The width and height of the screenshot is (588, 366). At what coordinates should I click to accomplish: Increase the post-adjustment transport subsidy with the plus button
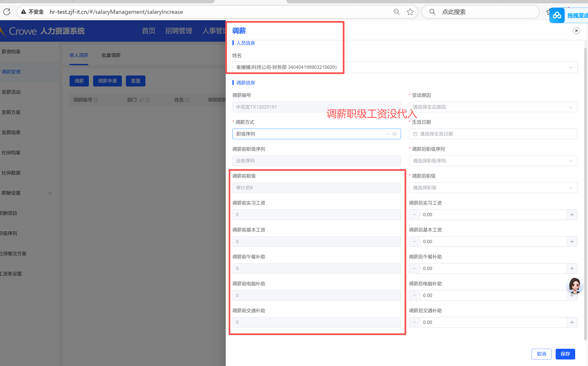[572, 322]
